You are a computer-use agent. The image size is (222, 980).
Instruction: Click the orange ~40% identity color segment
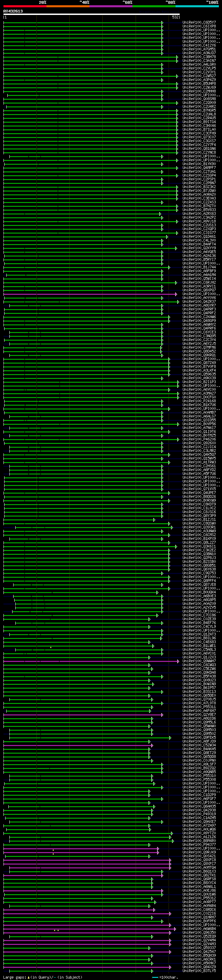pos(68,7)
